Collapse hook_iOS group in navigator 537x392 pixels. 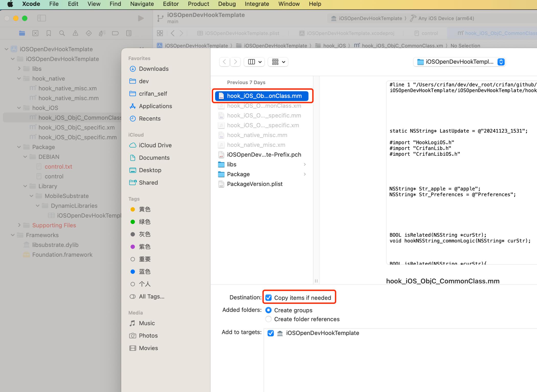click(x=19, y=108)
